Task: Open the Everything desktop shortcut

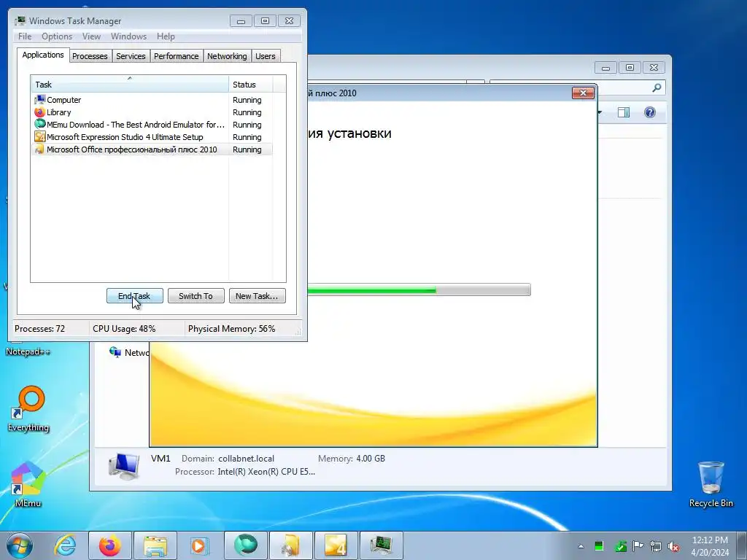Action: coord(28,408)
